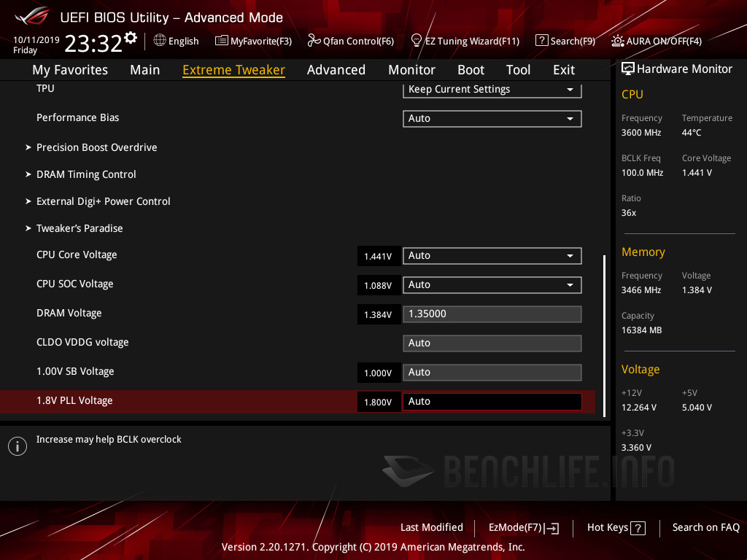Click EZ Tuning Wizard(F11) button
Viewport: 747px width, 560px height.
[465, 41]
